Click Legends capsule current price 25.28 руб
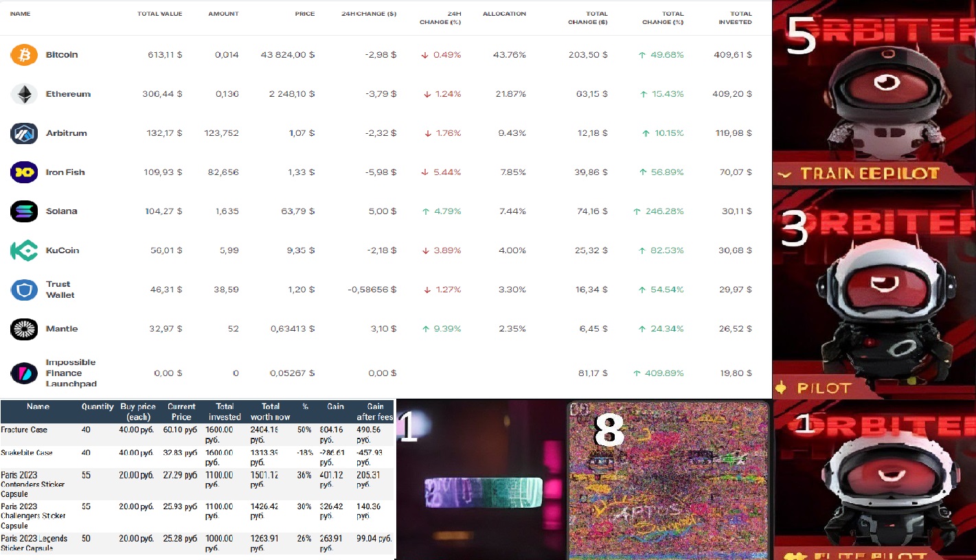The width and height of the screenshot is (976, 560). [x=179, y=539]
